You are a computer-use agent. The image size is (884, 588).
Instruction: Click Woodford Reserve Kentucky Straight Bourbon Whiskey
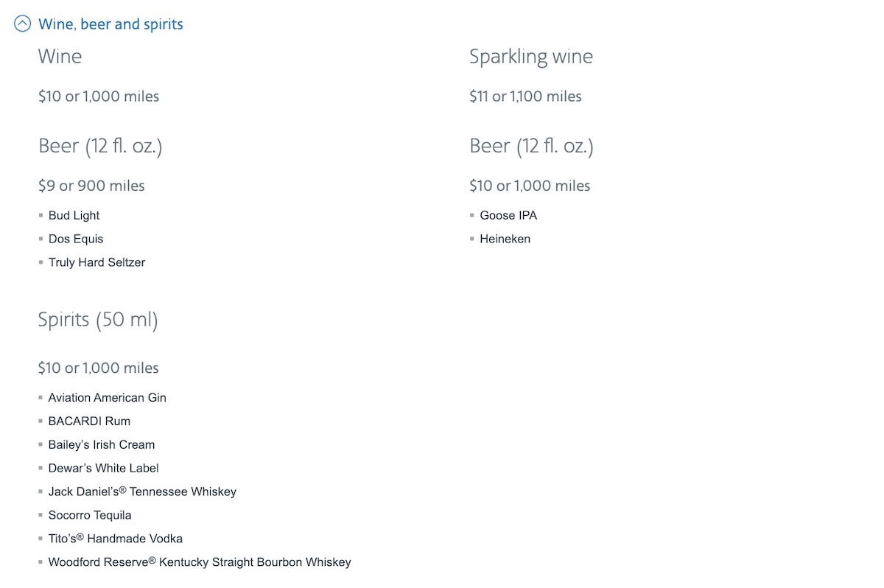[199, 562]
